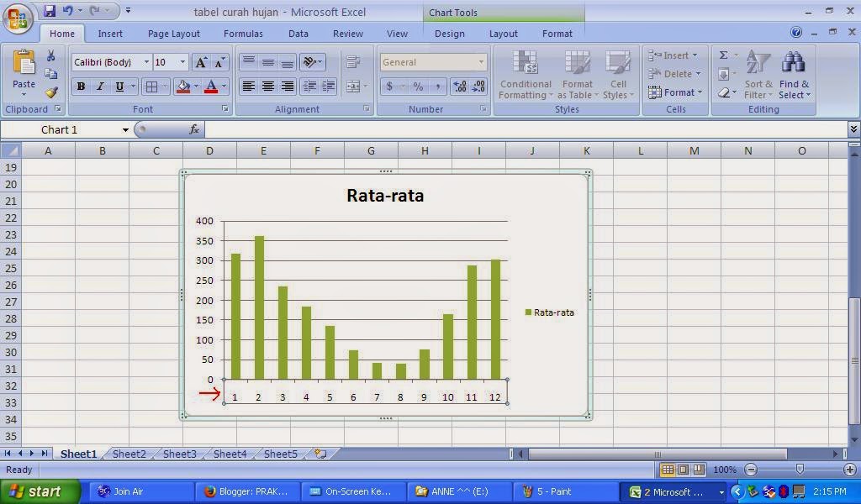Screen dimensions: 861x504
Task: Copy the selection
Action: tap(51, 73)
